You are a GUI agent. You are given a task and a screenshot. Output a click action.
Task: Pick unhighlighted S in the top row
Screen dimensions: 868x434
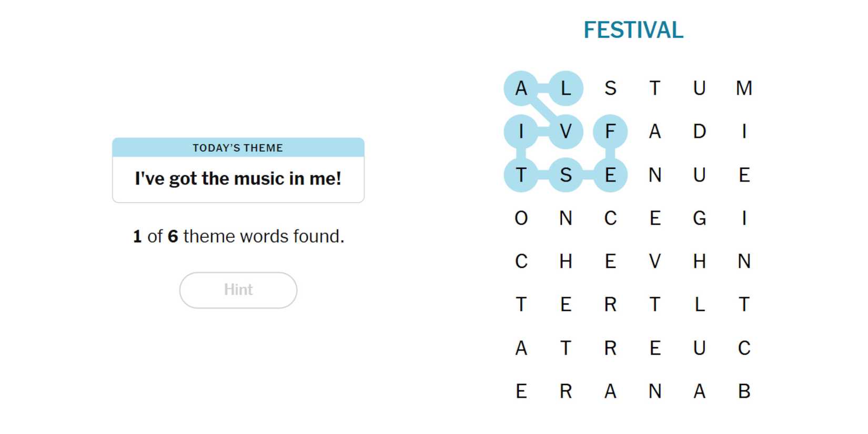pos(610,88)
